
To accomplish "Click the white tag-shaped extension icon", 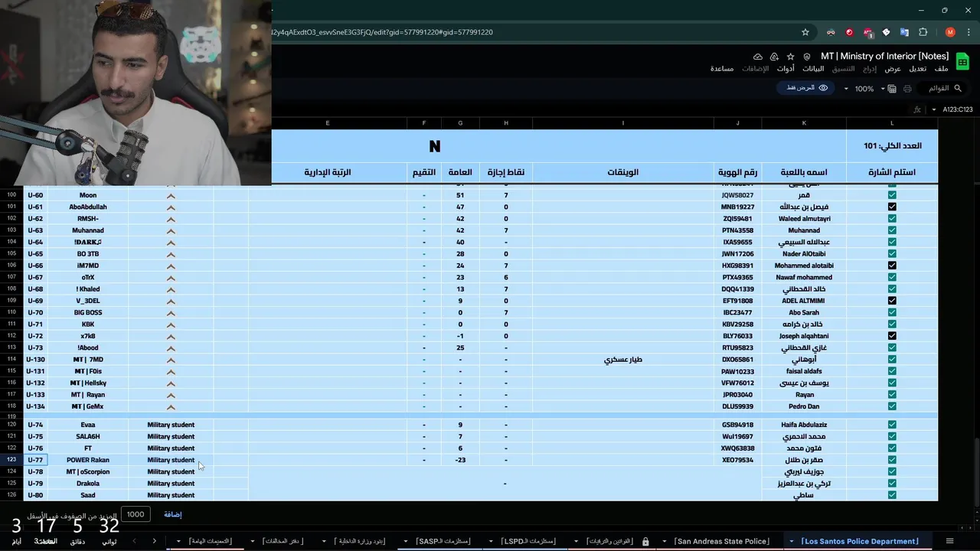I will (886, 32).
